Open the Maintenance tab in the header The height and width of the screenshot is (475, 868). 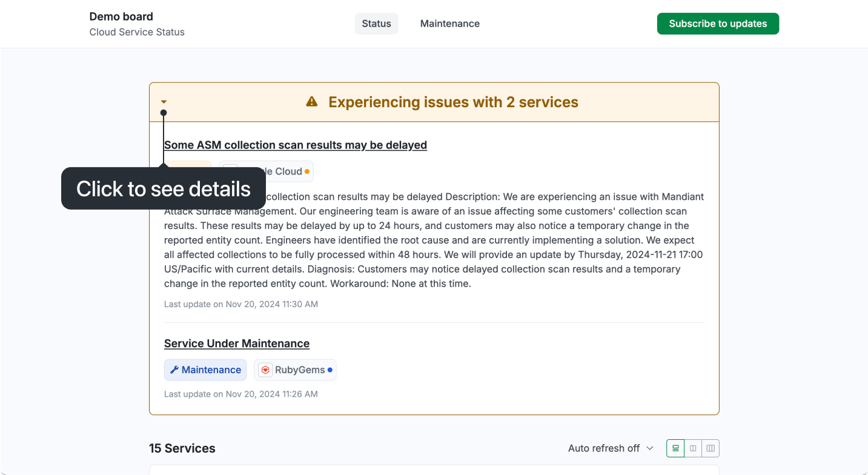[x=450, y=24]
